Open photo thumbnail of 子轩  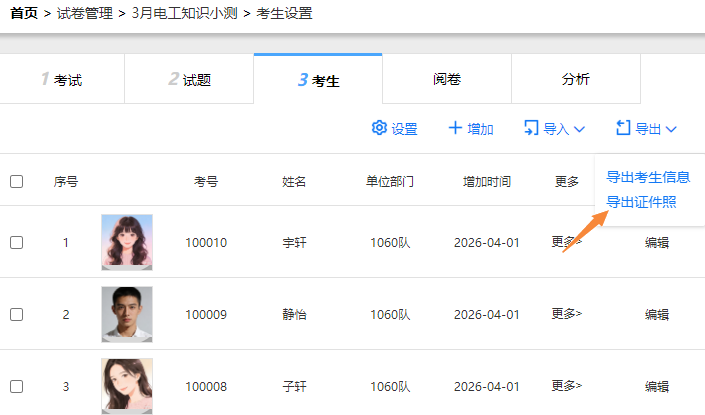[x=127, y=386]
